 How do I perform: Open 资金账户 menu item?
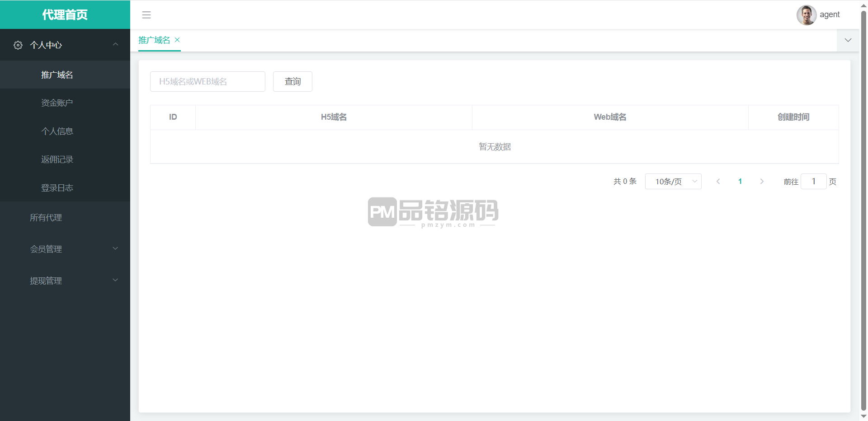click(65, 103)
